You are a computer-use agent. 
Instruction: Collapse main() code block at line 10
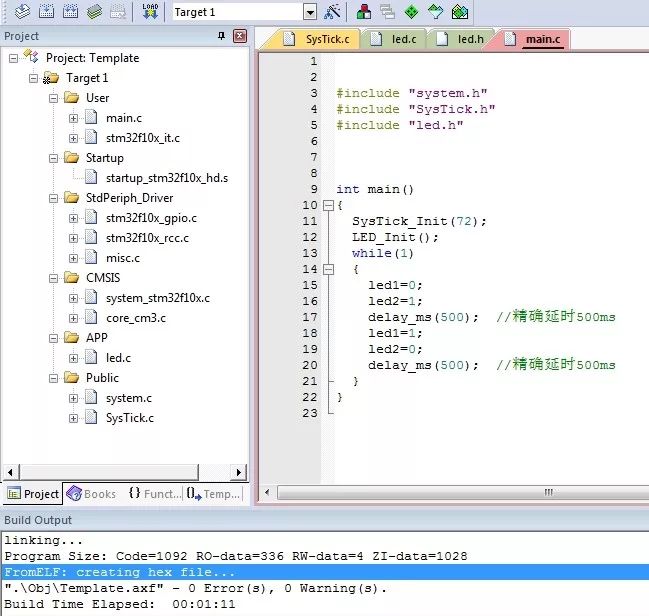pos(328,205)
